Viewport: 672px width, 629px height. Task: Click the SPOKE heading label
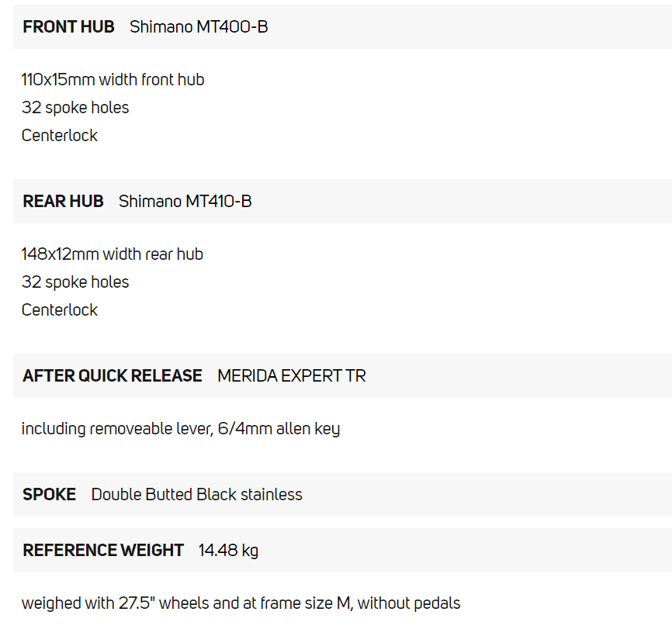click(x=50, y=495)
